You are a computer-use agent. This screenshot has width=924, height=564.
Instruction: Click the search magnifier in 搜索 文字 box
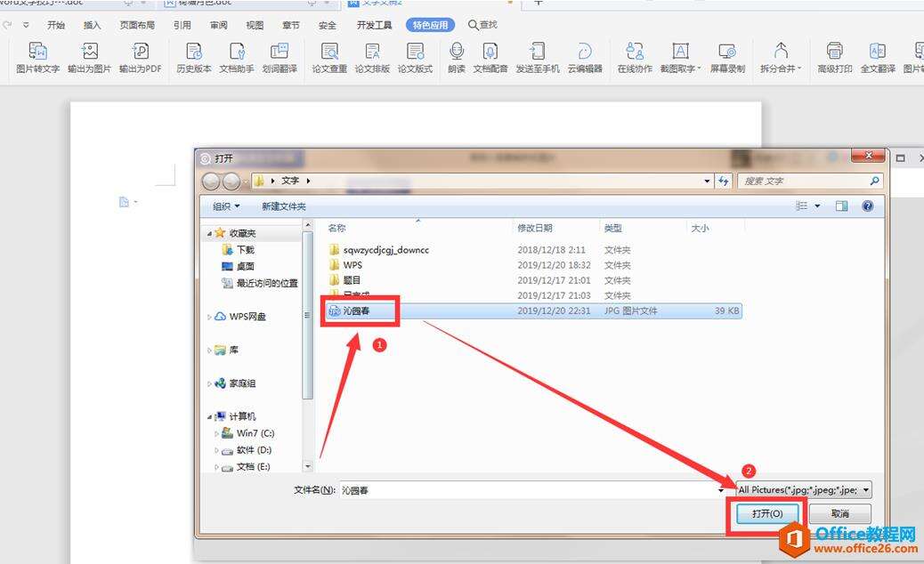[874, 181]
